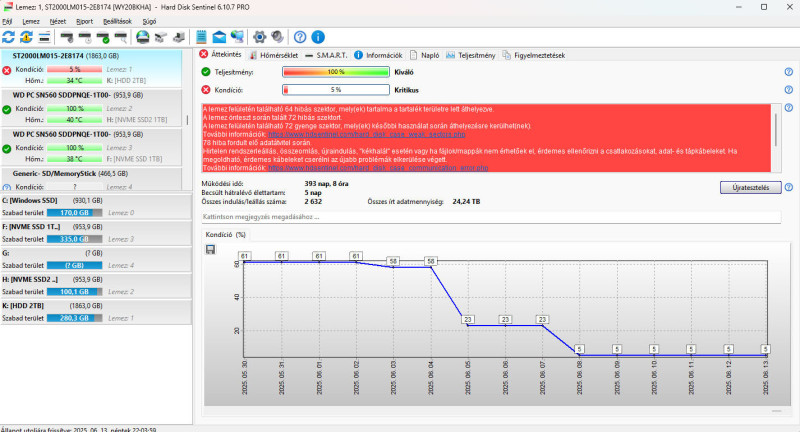Click the "393 nap, 8 óra" value
Image resolution: width=800 pixels, height=432 pixels.
327,184
